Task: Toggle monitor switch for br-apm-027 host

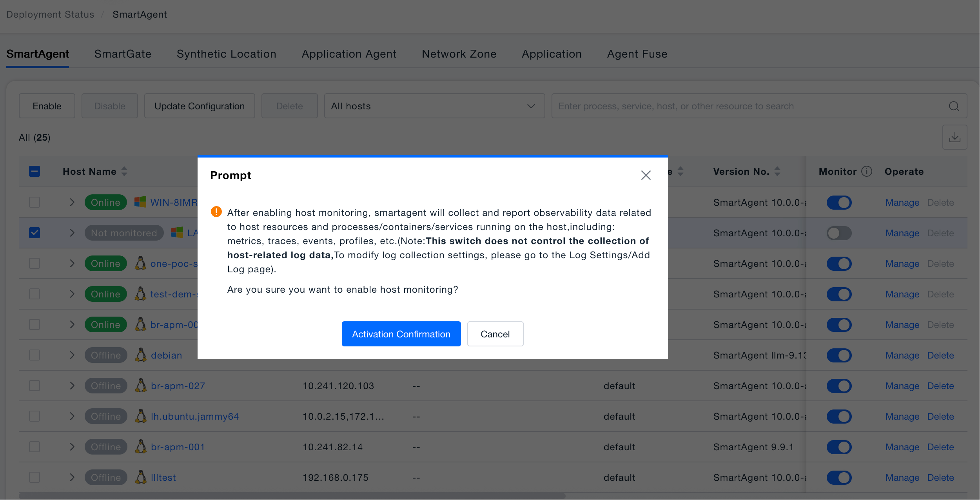Action: (x=839, y=386)
